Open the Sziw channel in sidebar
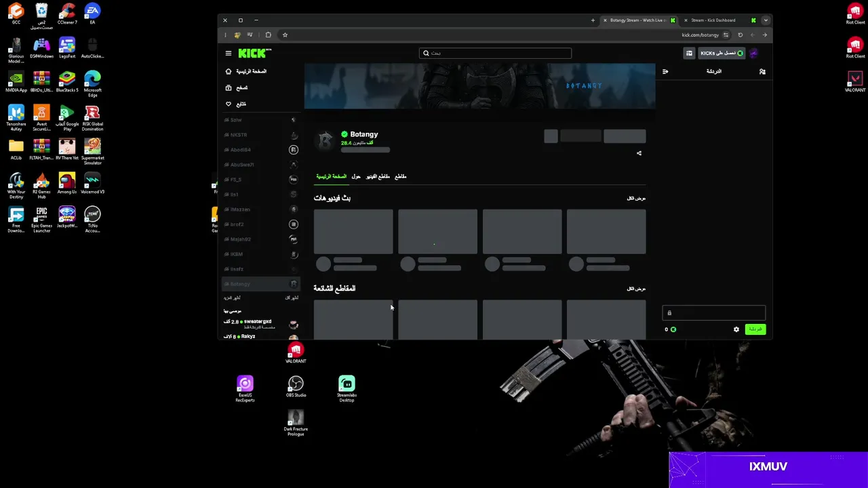Screen dimensions: 868x488 pos(261,120)
